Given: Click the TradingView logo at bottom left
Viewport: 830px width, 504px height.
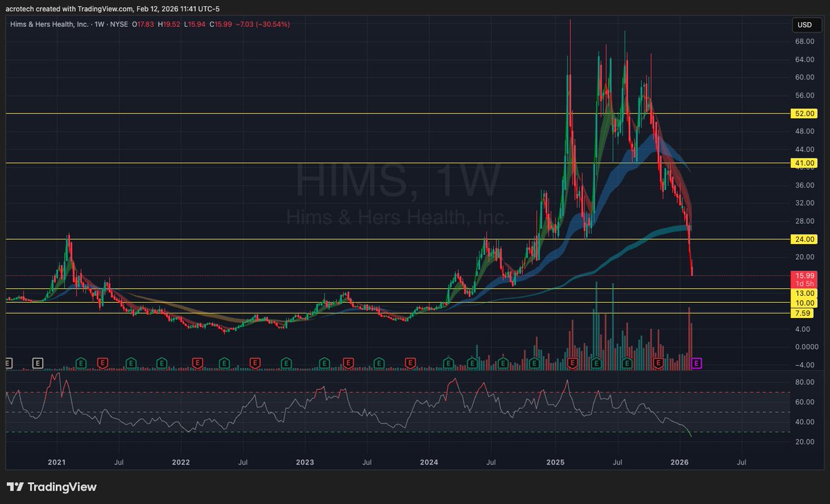Looking at the screenshot, I should (51, 487).
